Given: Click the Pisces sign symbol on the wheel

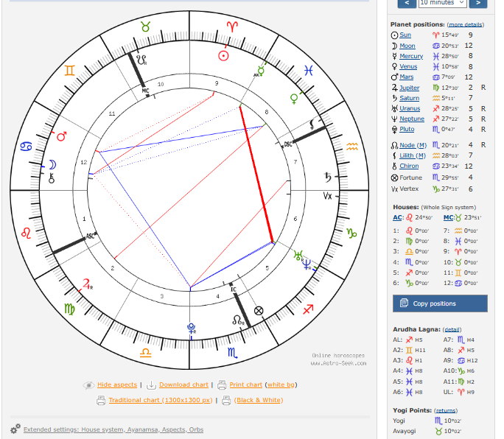Looking at the screenshot, I should click(309, 71).
